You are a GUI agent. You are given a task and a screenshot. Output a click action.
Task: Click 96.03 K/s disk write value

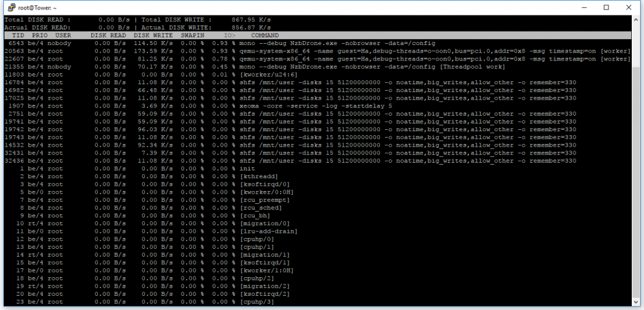[x=155, y=129]
